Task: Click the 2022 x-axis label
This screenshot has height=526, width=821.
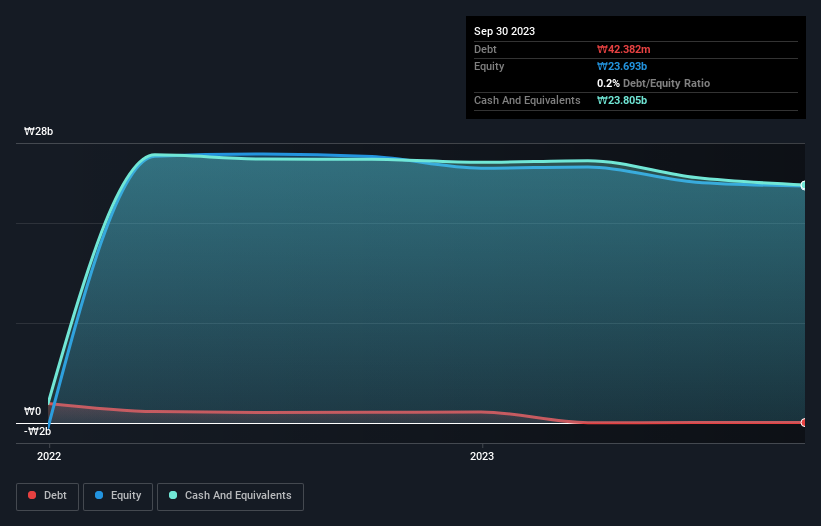Action: (x=49, y=456)
